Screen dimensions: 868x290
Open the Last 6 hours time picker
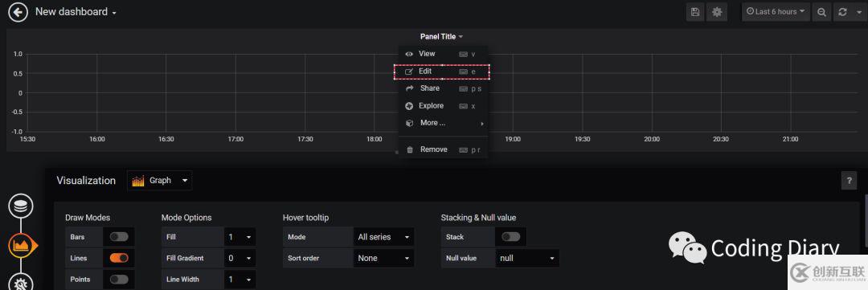(776, 11)
